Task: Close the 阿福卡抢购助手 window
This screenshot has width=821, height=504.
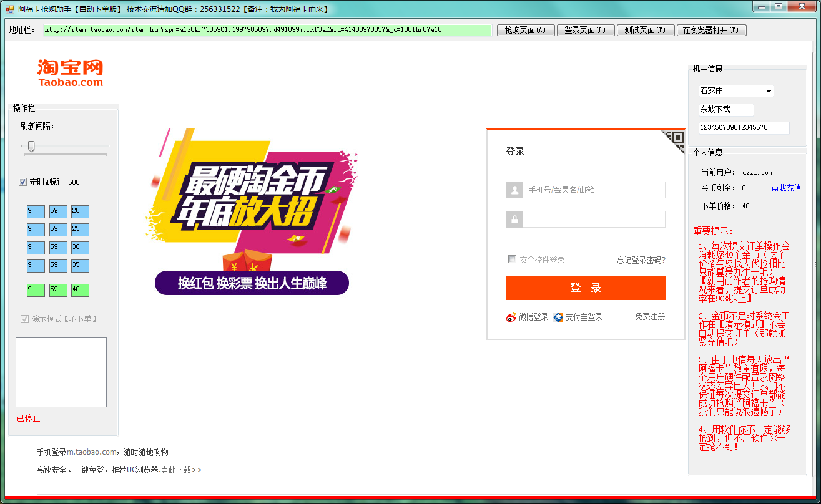Action: [802, 6]
